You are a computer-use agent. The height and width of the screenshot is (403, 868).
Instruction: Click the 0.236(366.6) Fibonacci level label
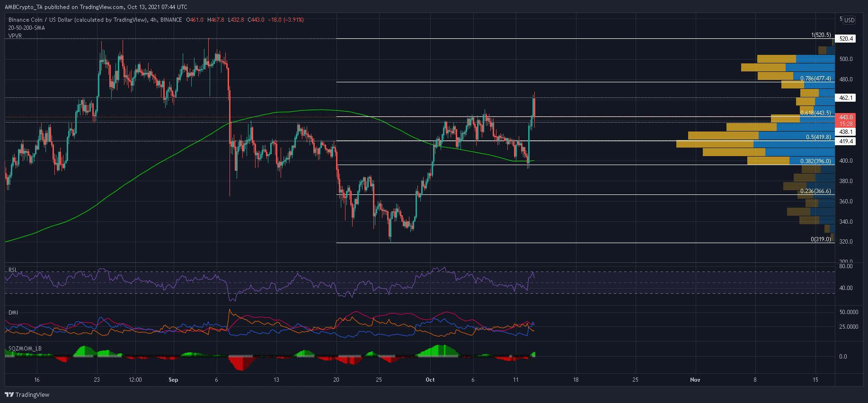click(x=816, y=191)
